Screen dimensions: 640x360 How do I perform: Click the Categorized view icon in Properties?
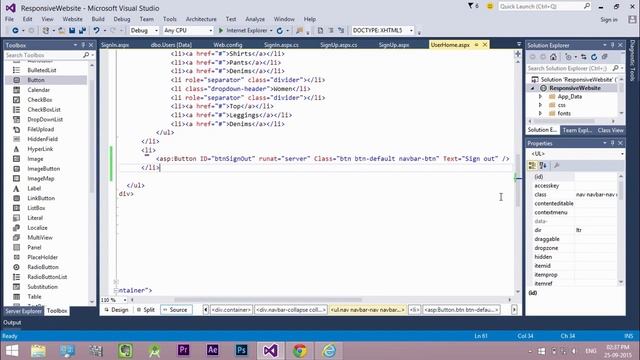[x=532, y=165]
